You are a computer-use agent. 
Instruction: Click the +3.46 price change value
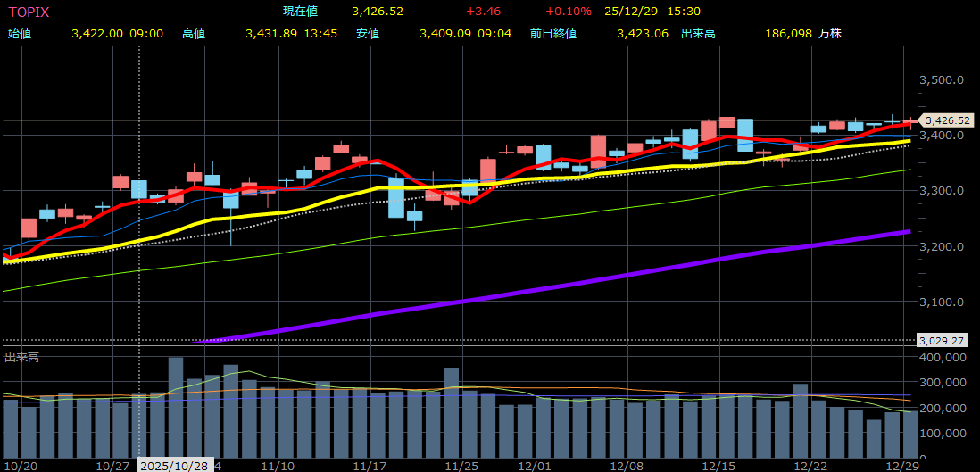(x=485, y=12)
